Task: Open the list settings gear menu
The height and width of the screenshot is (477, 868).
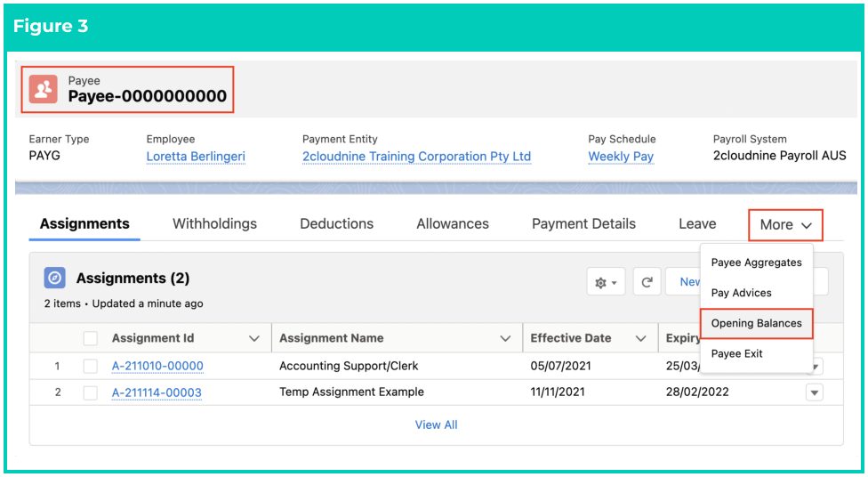Action: (x=607, y=282)
